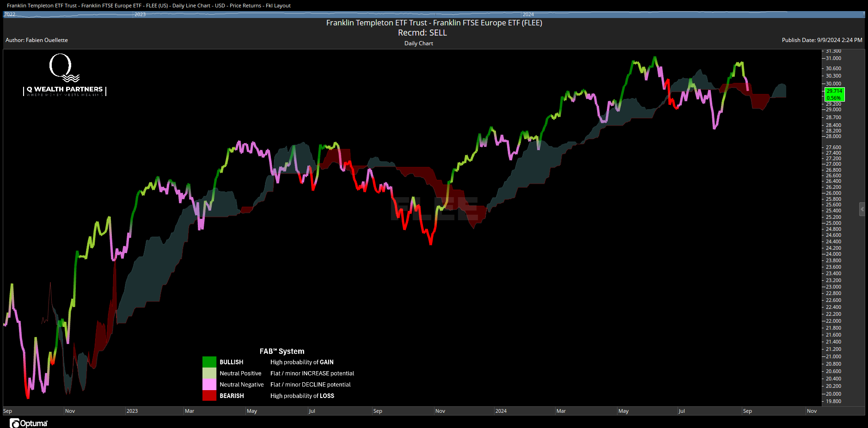Select the 'Daily Chart' subtitle tab

click(418, 43)
